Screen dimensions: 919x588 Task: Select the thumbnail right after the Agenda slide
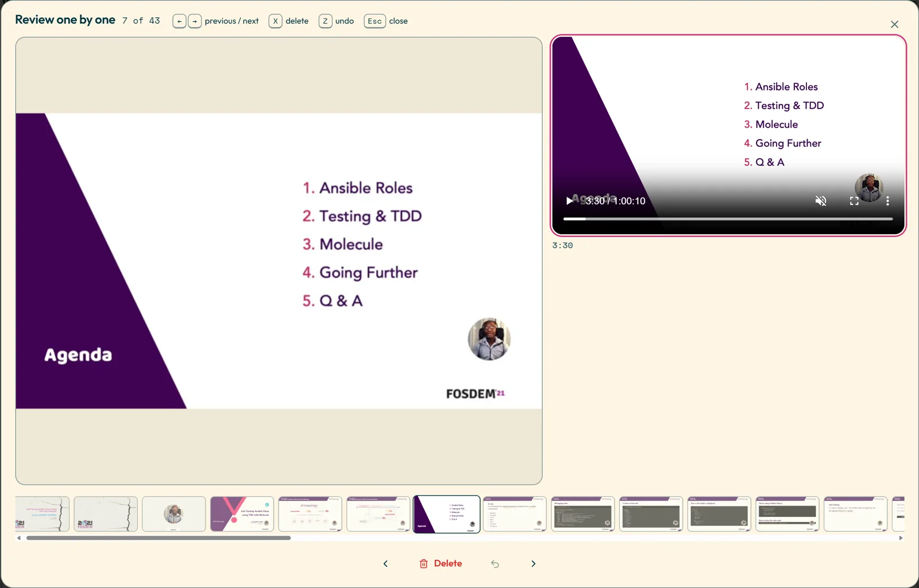click(x=515, y=514)
